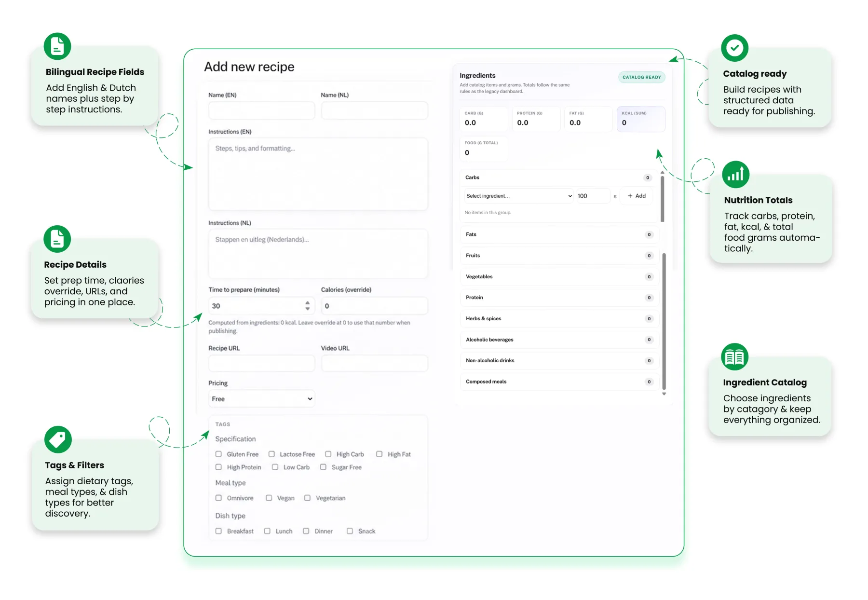This screenshot has width=868, height=600.
Task: Check the Breakfast dish type
Action: [218, 531]
